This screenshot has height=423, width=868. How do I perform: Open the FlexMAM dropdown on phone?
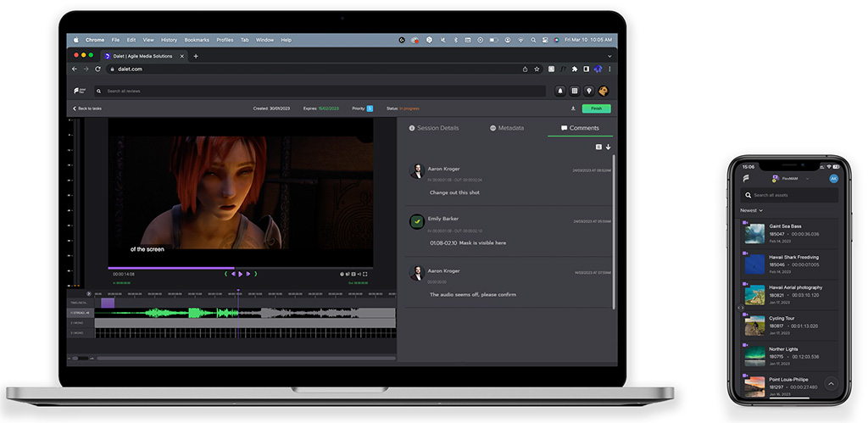(x=791, y=178)
